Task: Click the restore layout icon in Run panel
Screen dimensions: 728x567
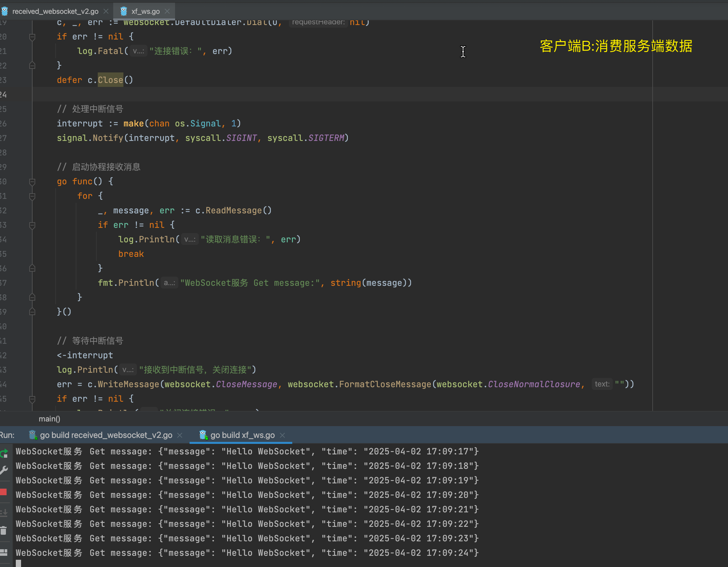Action: click(x=4, y=552)
